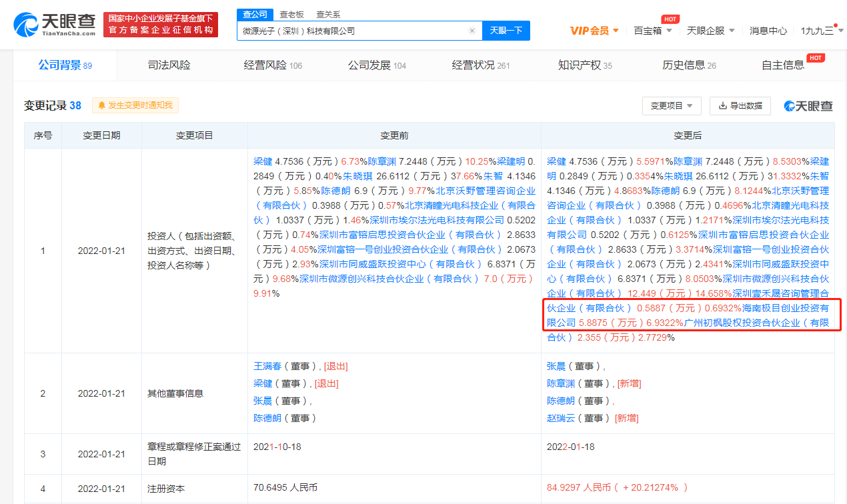Click 张晨 in the 变更后 directors list

pos(555,366)
